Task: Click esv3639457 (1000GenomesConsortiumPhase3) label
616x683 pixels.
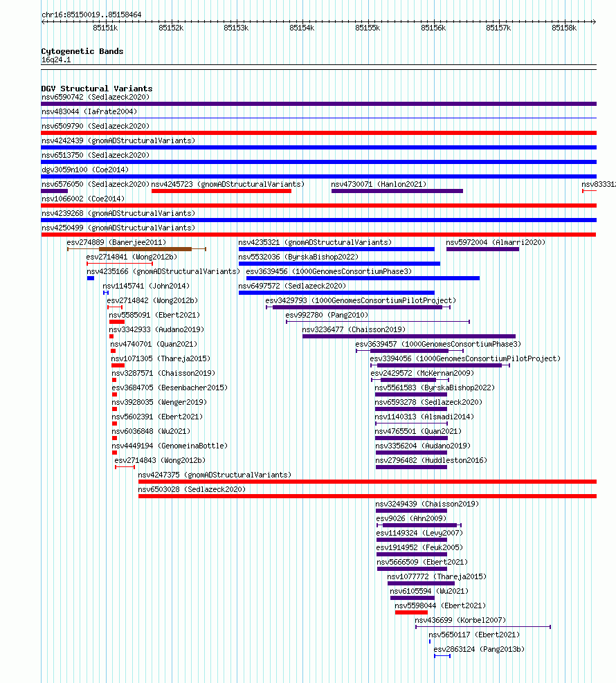Action: point(438,344)
